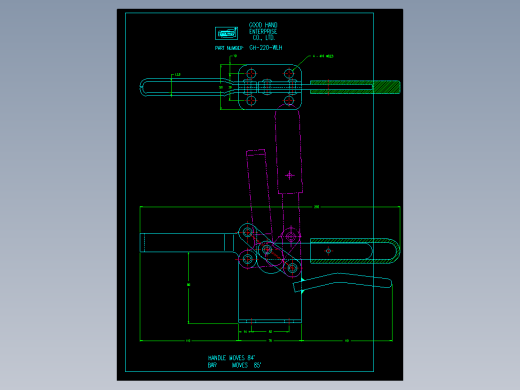Click the mounting hole callout text in top view

point(322,56)
